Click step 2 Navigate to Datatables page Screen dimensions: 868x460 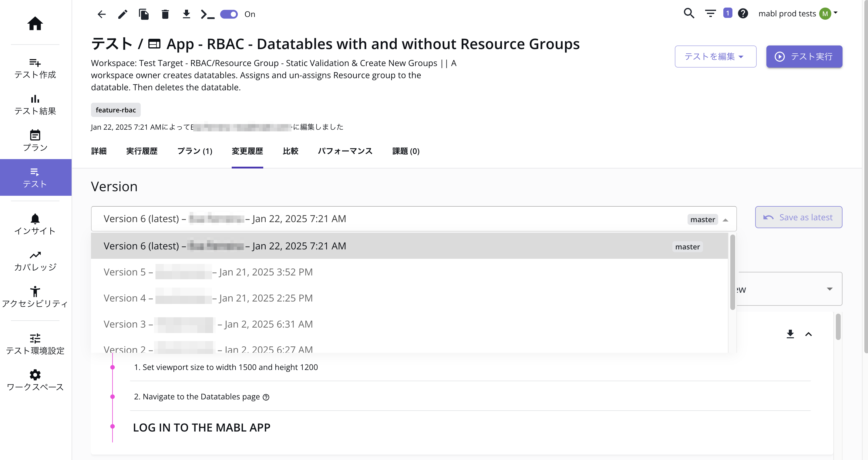point(197,397)
